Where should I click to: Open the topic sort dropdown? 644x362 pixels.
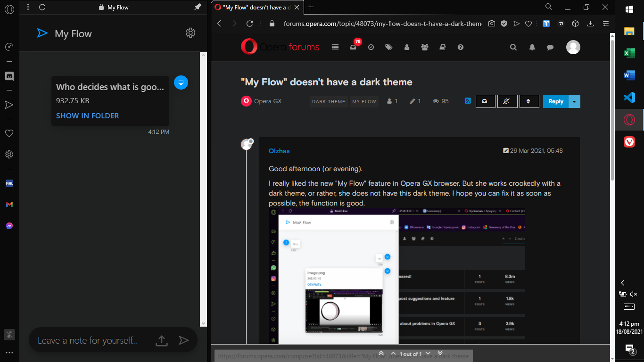529,101
